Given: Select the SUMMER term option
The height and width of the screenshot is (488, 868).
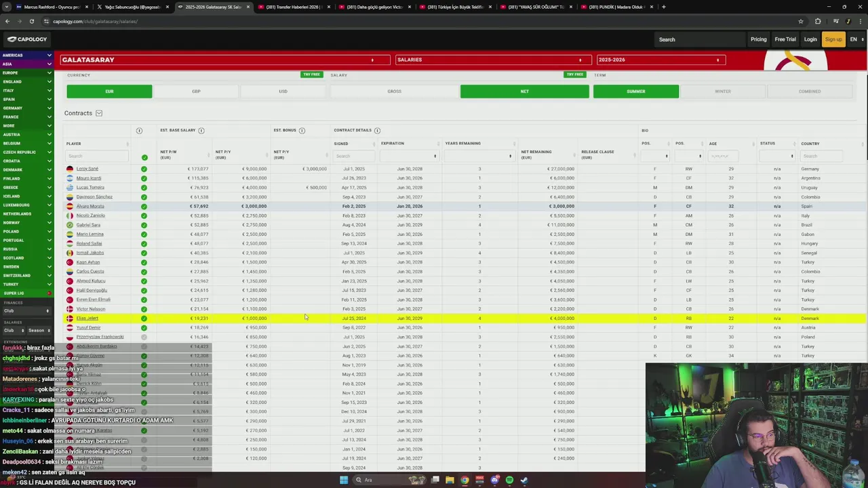Looking at the screenshot, I should point(635,91).
